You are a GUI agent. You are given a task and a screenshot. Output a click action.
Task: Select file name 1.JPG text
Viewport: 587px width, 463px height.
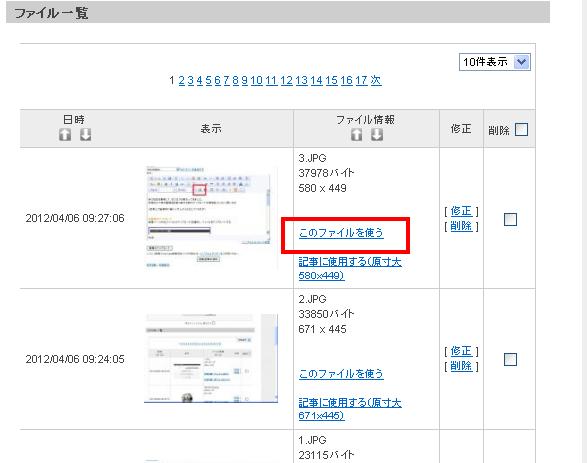312,440
